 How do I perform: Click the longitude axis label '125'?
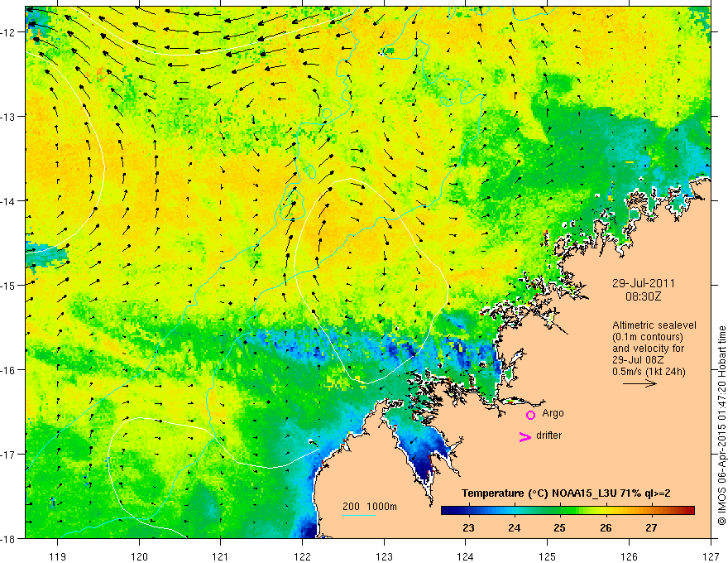548,556
